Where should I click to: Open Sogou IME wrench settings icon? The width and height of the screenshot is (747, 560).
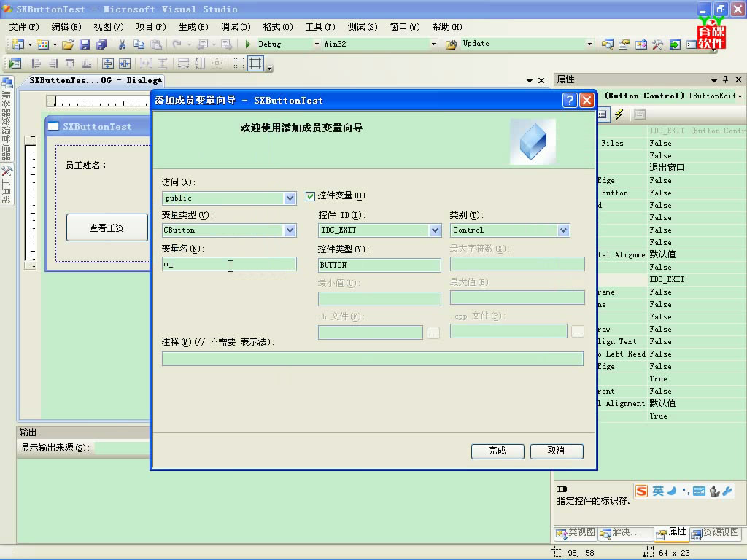727,491
